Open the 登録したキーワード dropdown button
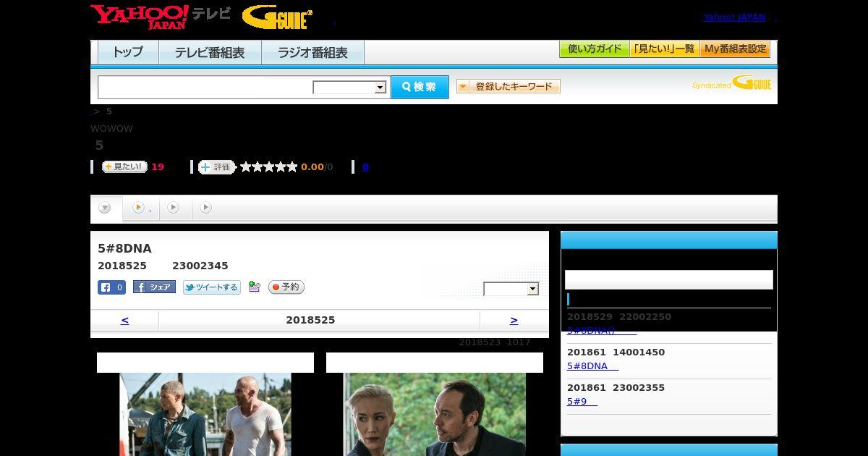 pos(509,86)
